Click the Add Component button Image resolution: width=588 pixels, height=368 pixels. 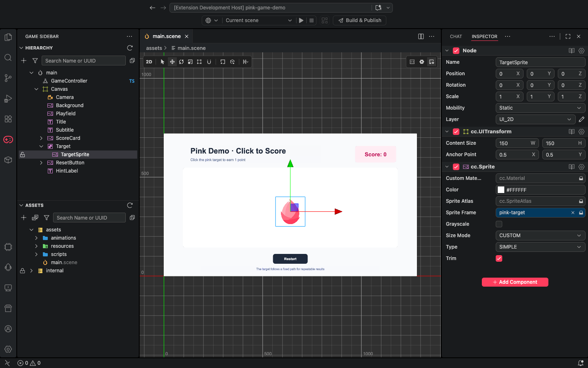pos(515,282)
